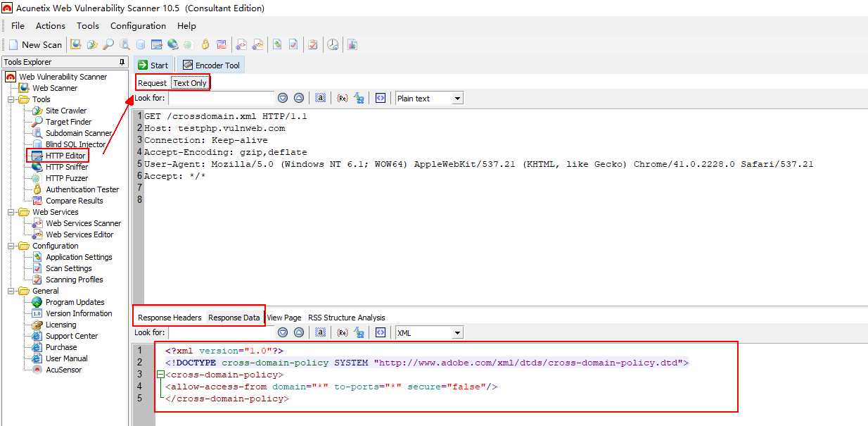Toggle regular expression search for response
This screenshot has height=426, width=868.
click(343, 332)
